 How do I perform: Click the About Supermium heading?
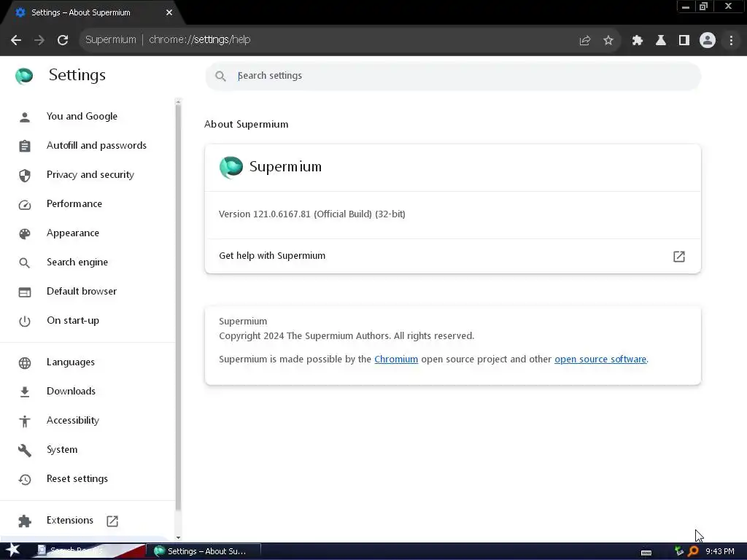[x=247, y=124]
